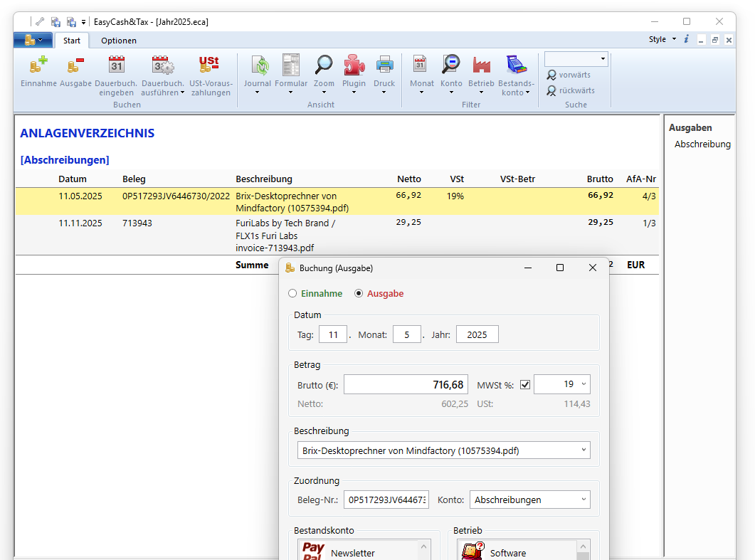This screenshot has width=755, height=560.
Task: Switch to the Optionen ribbon tab
Action: pos(118,41)
